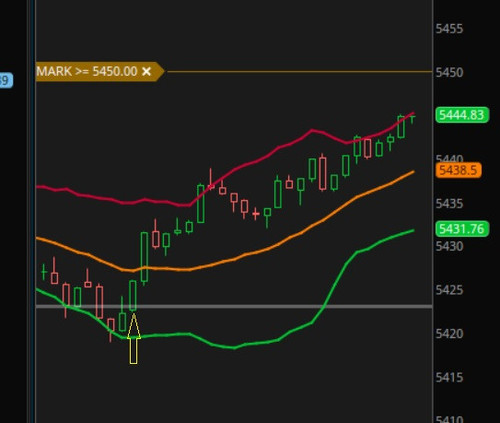Click the 5431.76 green price bubble

462,229
